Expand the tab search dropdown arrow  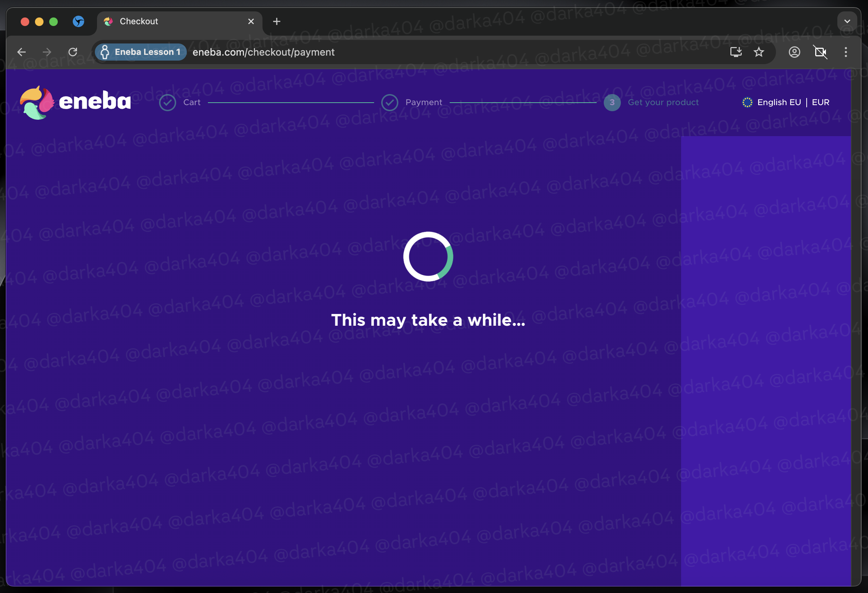point(847,21)
